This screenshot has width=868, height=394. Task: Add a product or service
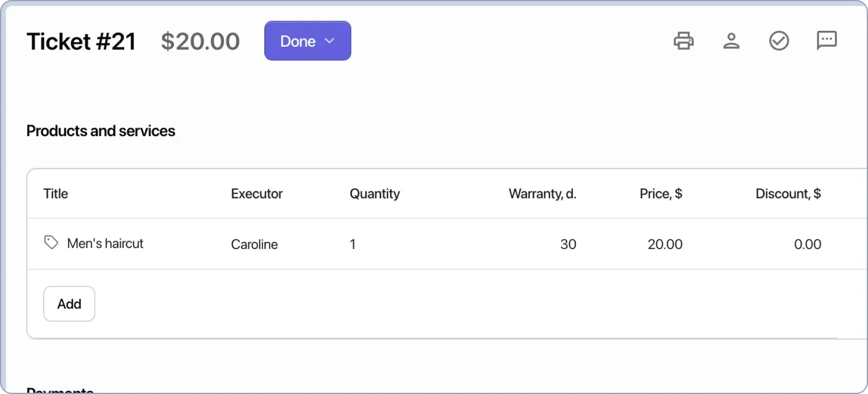point(69,303)
